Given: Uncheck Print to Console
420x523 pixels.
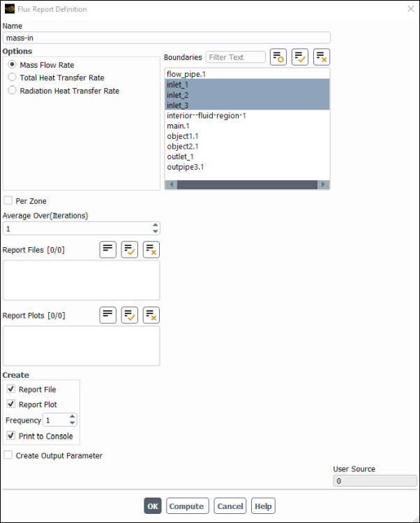Looking at the screenshot, I should [x=11, y=436].
